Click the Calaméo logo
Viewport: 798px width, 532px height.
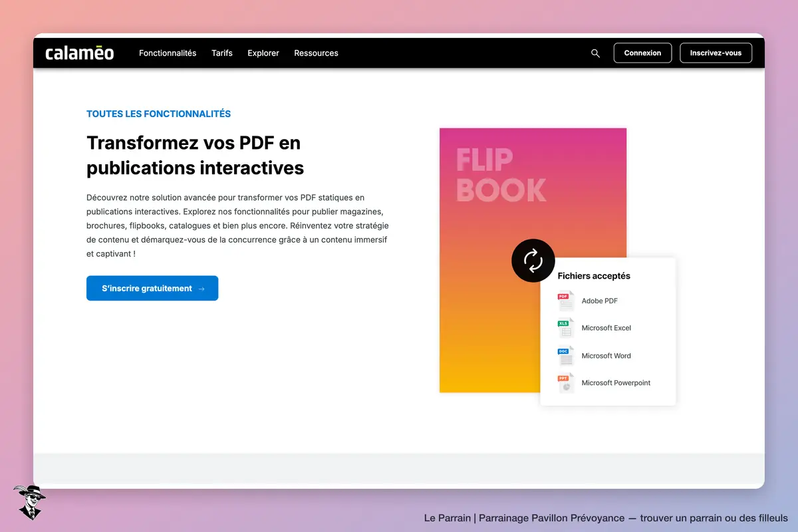(x=79, y=53)
